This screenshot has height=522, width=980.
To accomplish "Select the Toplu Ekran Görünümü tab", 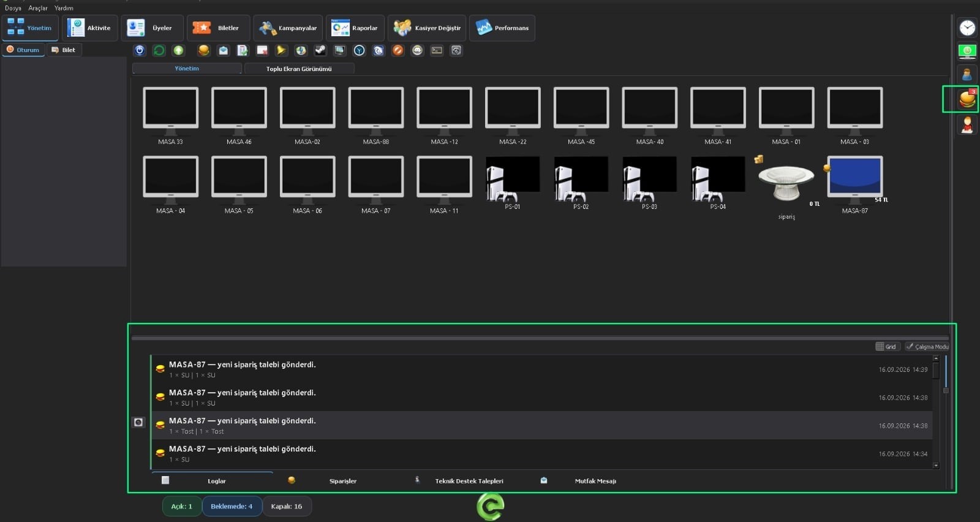I will (x=299, y=69).
